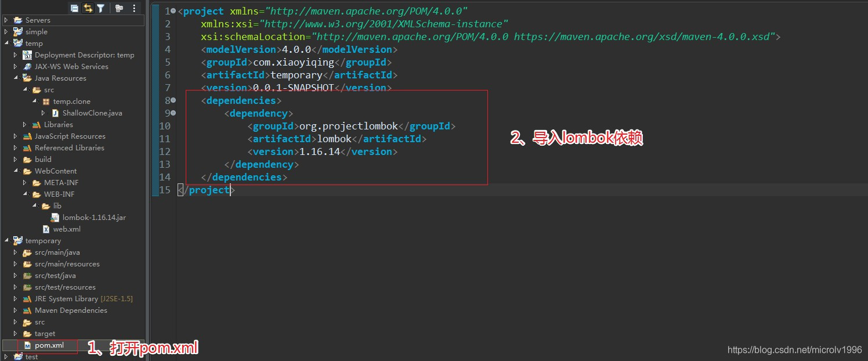The image size is (868, 361).
Task: Click the dependency version 1.16.14
Action: [320, 151]
